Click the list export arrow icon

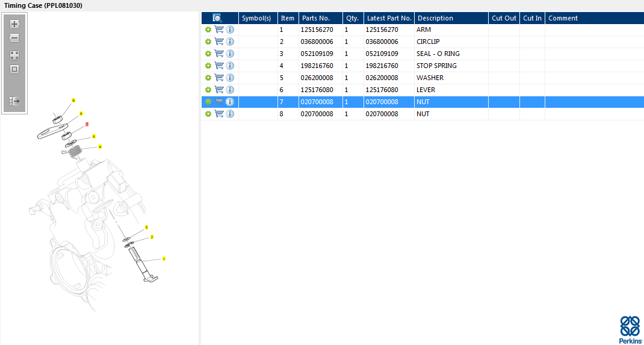[14, 101]
